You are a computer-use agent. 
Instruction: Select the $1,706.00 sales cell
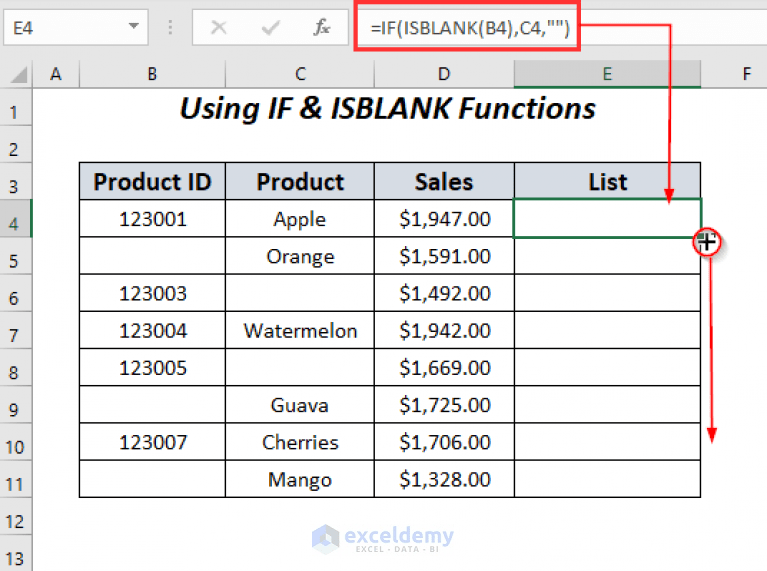pos(444,442)
